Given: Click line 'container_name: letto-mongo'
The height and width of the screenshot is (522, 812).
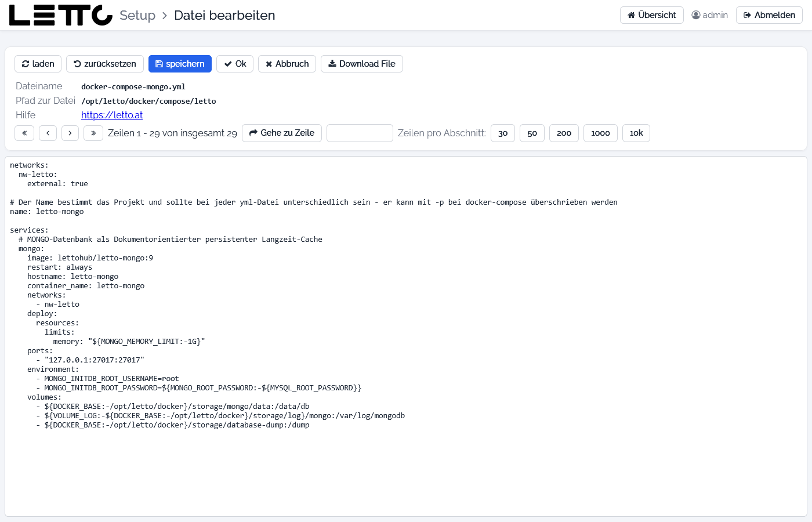Looking at the screenshot, I should [x=86, y=286].
